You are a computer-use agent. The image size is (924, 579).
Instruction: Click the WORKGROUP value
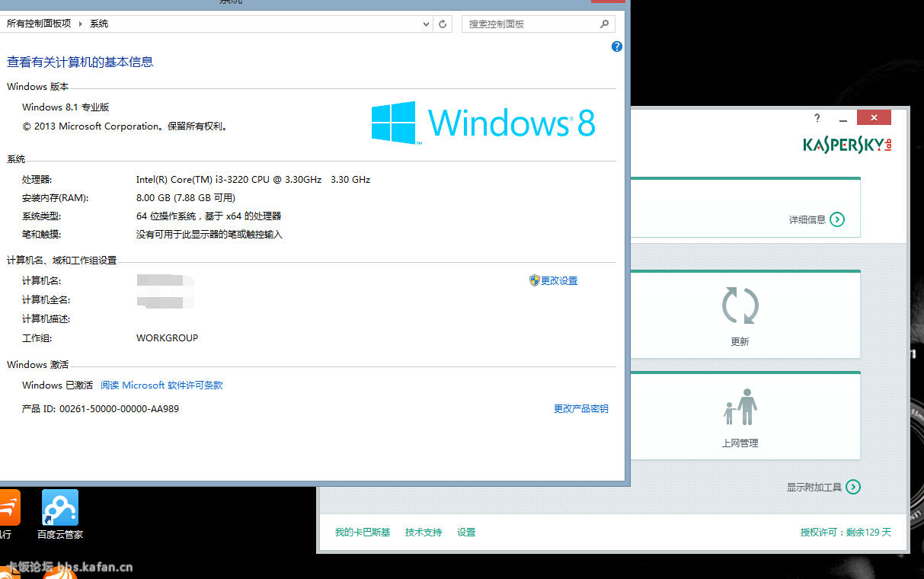point(167,338)
